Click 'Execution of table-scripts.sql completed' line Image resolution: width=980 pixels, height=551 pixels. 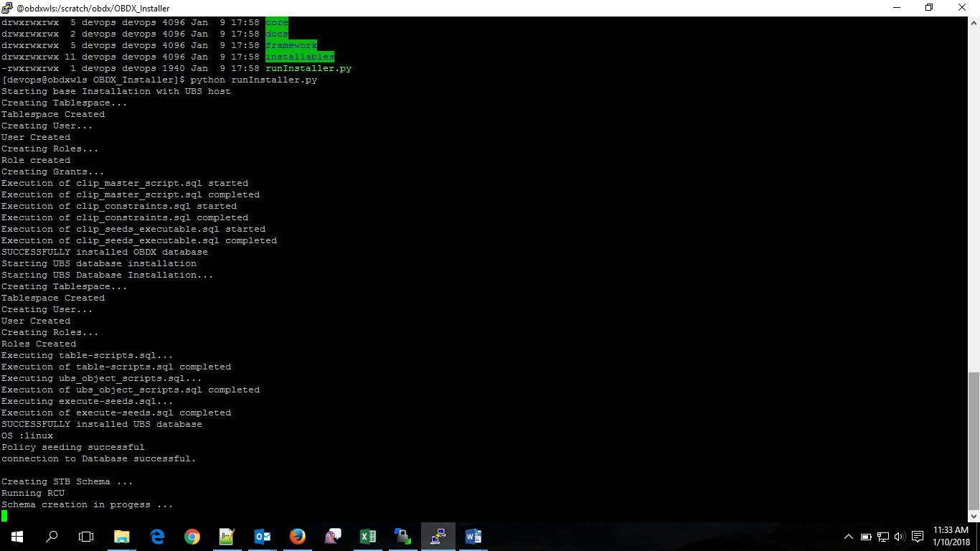[116, 367]
